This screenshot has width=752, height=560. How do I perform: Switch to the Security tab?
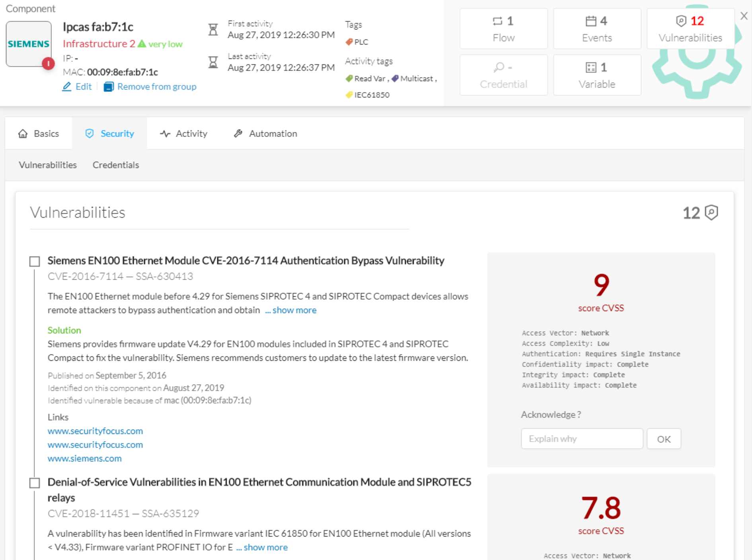pos(109,134)
